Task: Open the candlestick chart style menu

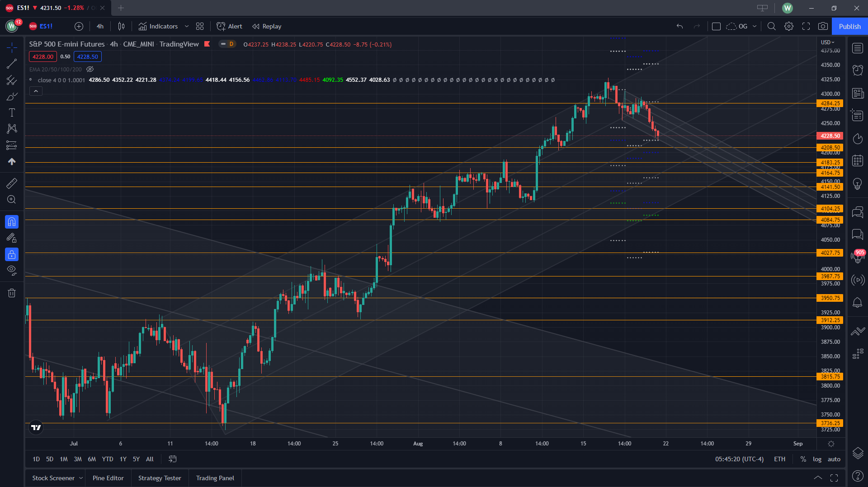Action: click(x=121, y=26)
